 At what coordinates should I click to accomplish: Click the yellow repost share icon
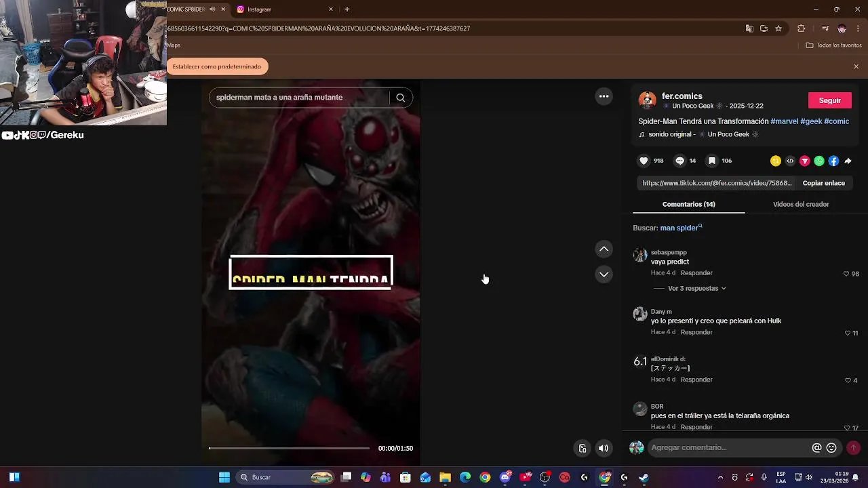pos(776,161)
